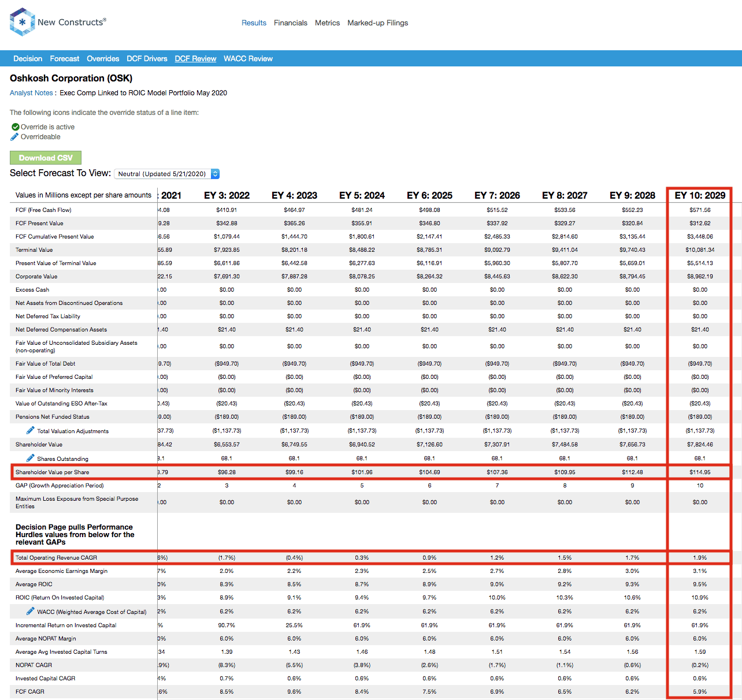Viewport: 742px width, 700px height.
Task: Click the 'Fair Value of Total Debt' label
Action: 46,364
